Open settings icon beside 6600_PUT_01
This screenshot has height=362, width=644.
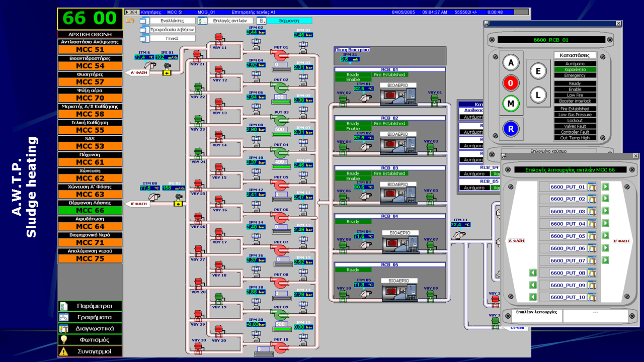(592, 187)
